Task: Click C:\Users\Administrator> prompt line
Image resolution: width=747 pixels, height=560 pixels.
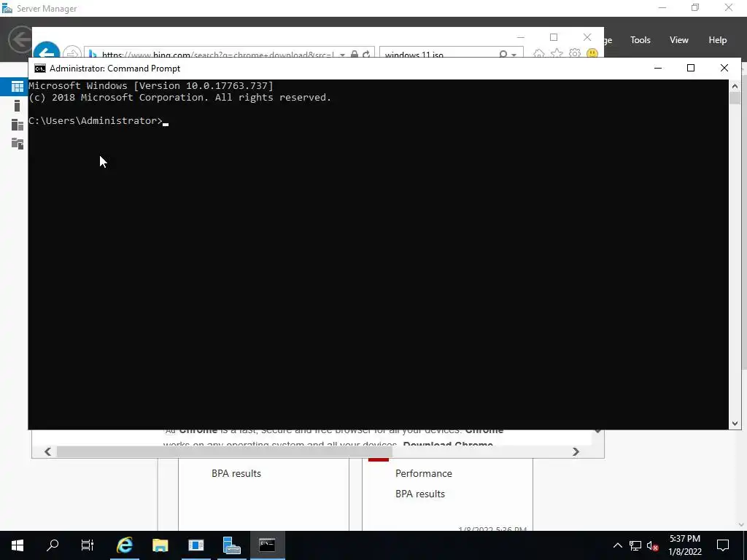Action: point(96,121)
